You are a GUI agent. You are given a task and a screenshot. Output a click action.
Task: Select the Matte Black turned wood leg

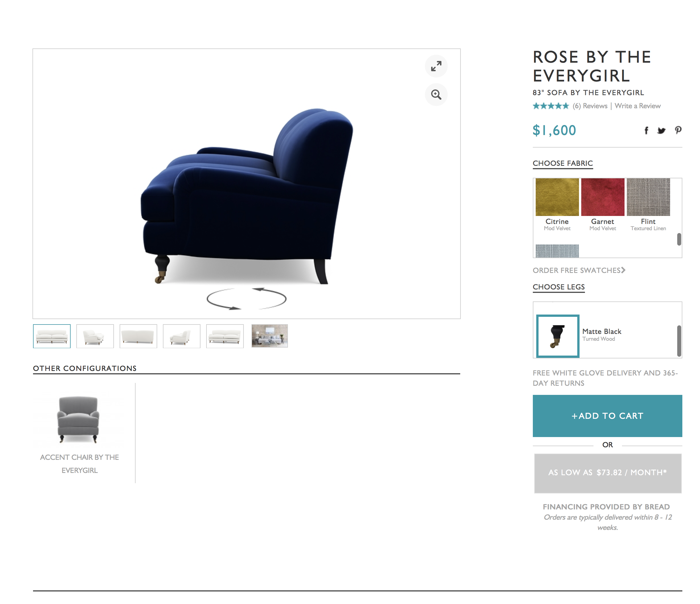tap(558, 336)
